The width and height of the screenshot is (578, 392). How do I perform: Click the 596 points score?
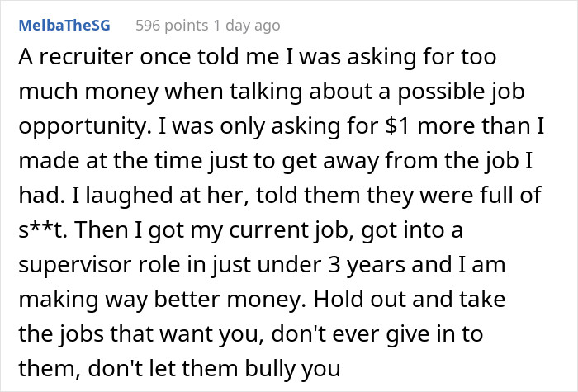(x=173, y=26)
